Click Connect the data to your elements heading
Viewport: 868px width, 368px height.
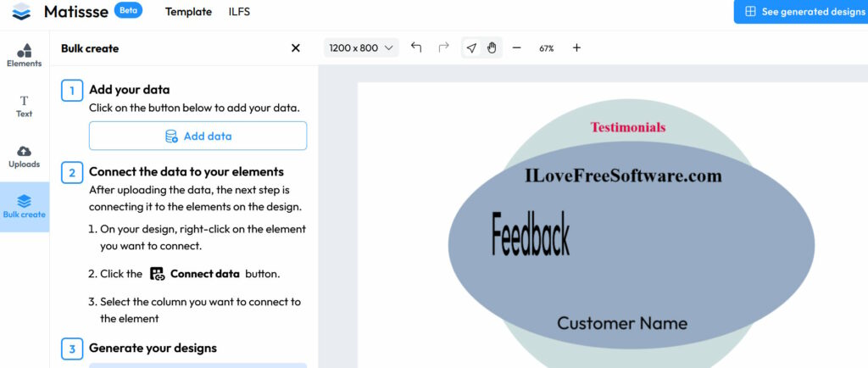[186, 171]
